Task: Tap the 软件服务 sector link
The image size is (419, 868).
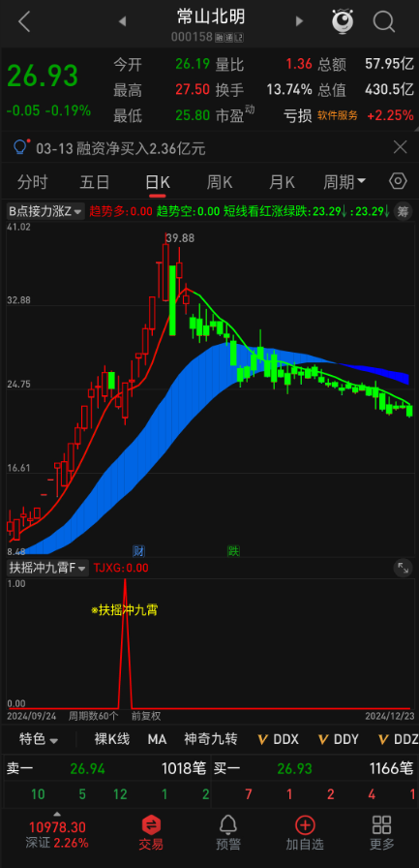Action: click(337, 115)
